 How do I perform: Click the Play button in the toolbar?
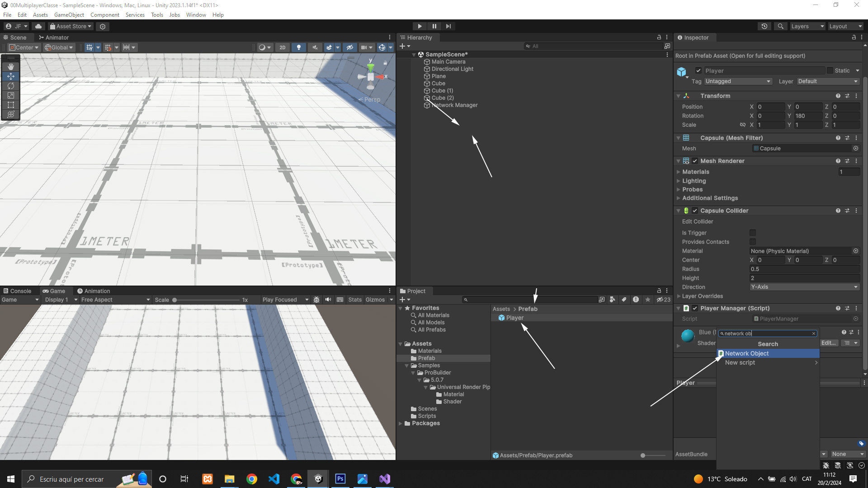click(x=420, y=26)
